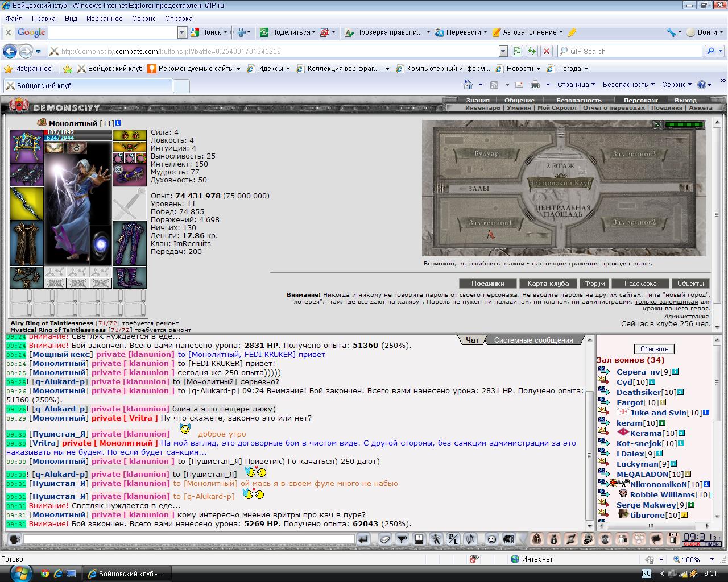Click the Обновить button in user list

(654, 349)
